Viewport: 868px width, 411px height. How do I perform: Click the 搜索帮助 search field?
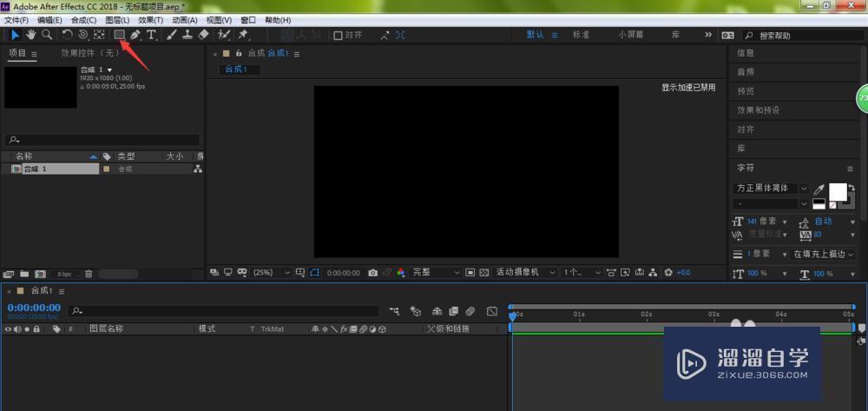click(803, 36)
